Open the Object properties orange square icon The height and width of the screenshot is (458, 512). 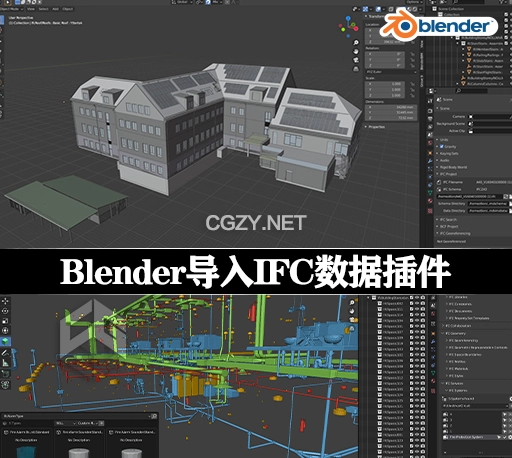430,153
